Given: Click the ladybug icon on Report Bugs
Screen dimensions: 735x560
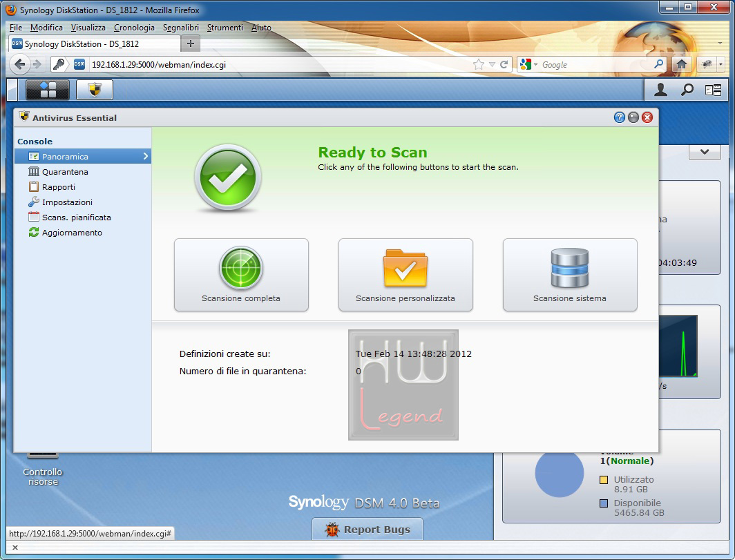Looking at the screenshot, I should [332, 530].
